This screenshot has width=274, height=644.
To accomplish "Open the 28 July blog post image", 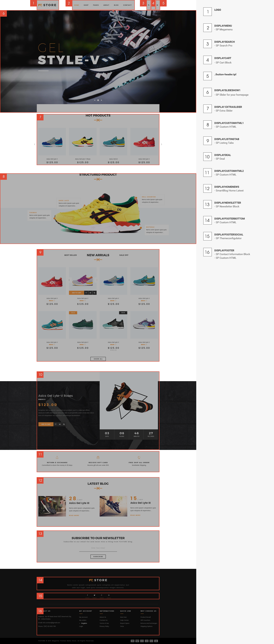I will click(x=52, y=506).
